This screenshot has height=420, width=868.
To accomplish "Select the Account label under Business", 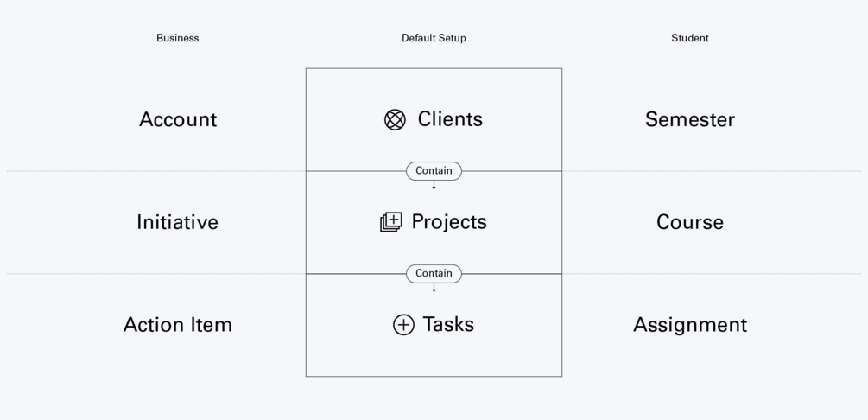I will [178, 119].
